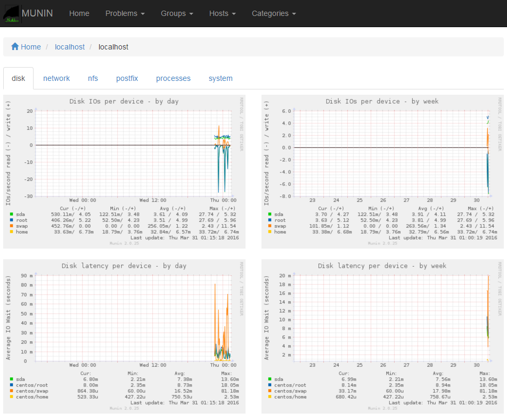Click 'centos/root' label in latency by day legend
The width and height of the screenshot is (507, 420).
coord(32,385)
